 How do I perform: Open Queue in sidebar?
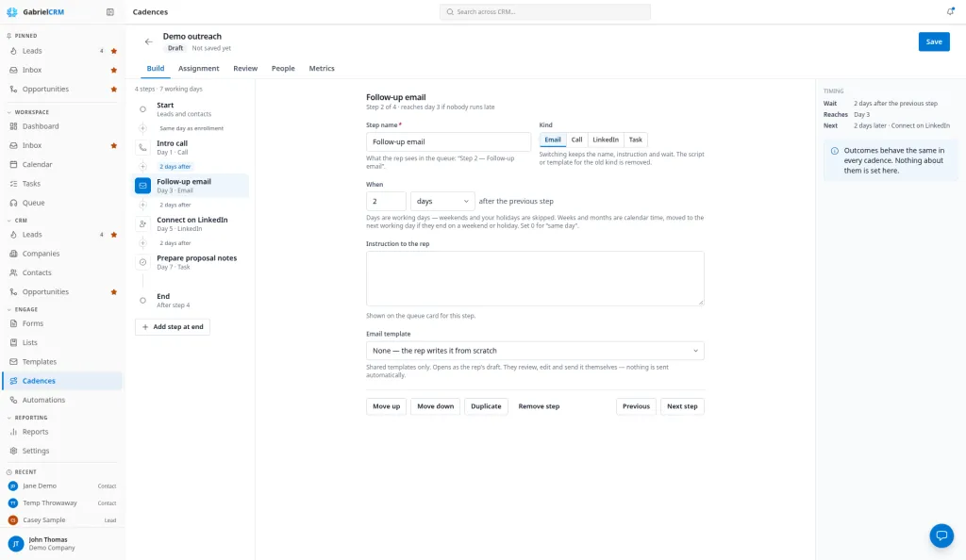[x=61, y=203]
